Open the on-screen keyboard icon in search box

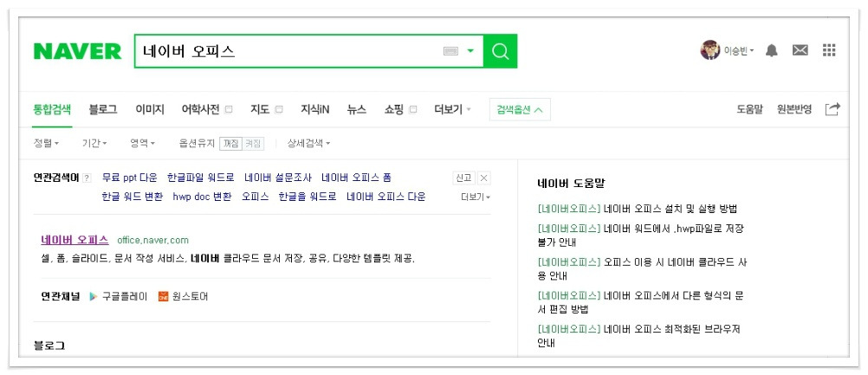pyautogui.click(x=450, y=51)
